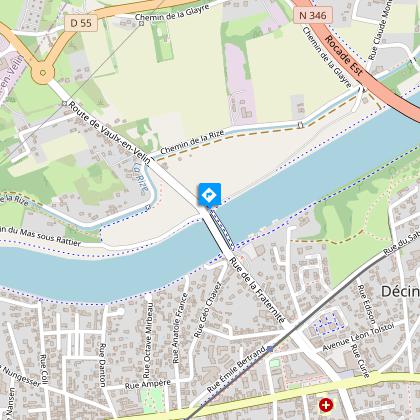Click the Rue Géo Chavez street label
This screenshot has width=420, height=420.
pyautogui.click(x=208, y=310)
